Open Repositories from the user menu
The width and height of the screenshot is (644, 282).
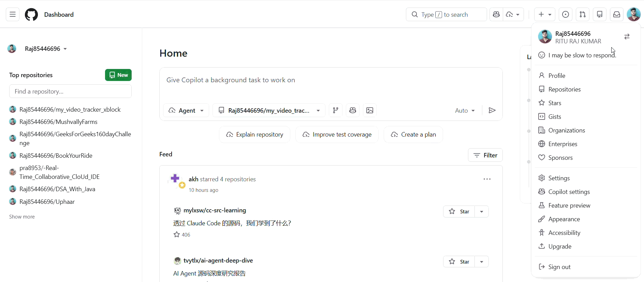[x=586, y=89]
